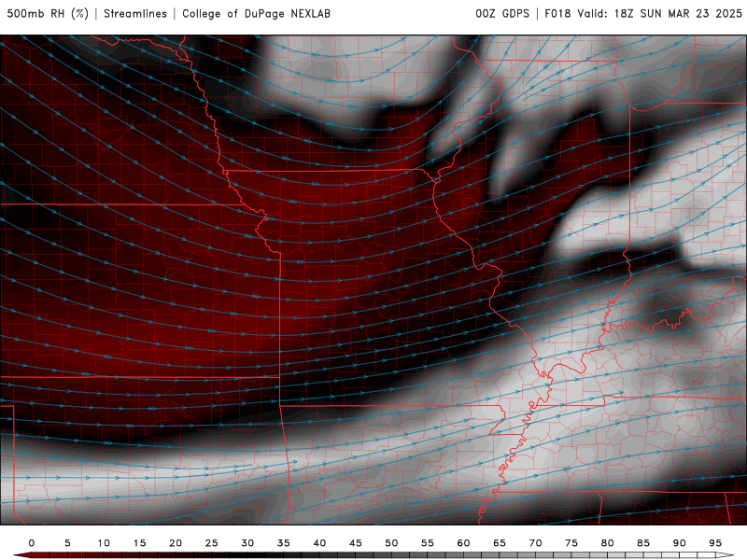Screen dimensions: 747x560
Task: Click the 5 label on the RH colorbar
Action: point(67,543)
